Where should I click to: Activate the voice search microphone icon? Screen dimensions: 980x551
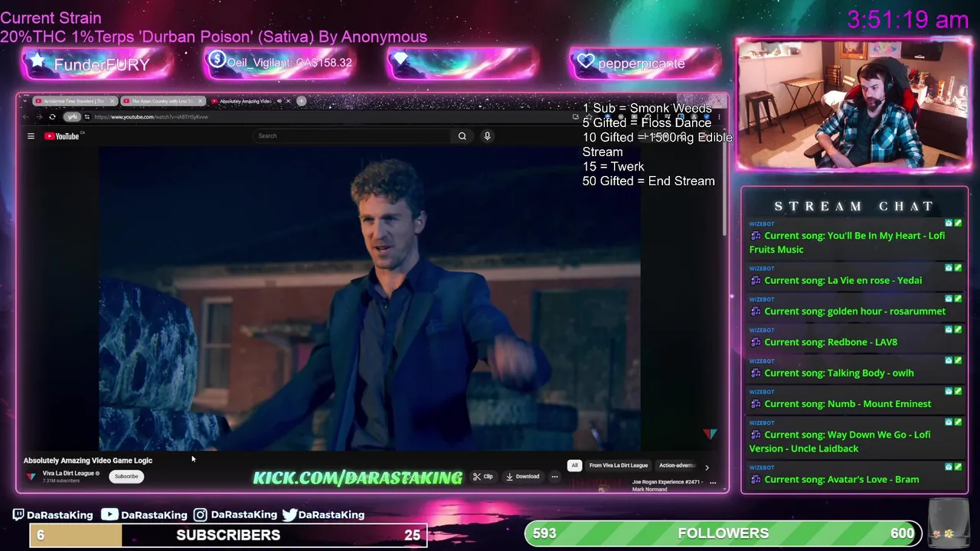pos(487,136)
